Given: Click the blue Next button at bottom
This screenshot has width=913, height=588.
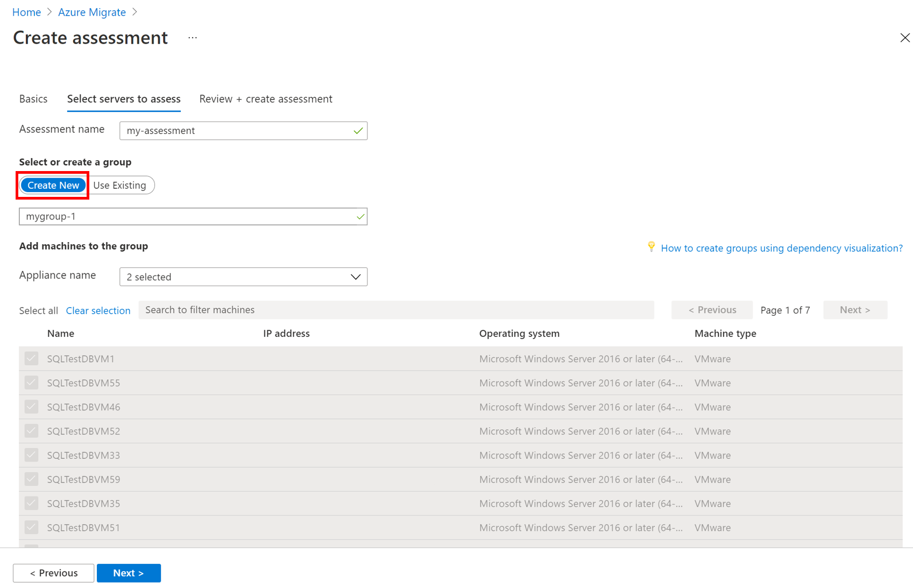Looking at the screenshot, I should tap(129, 573).
